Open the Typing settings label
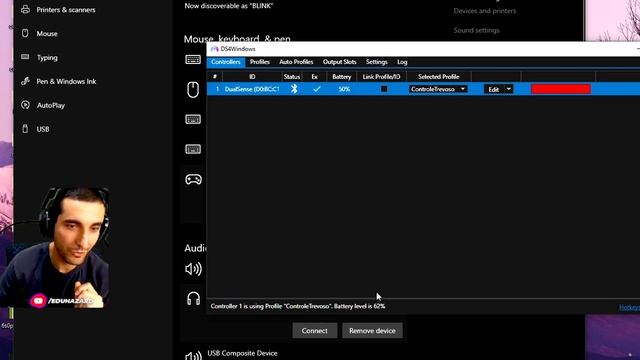The width and height of the screenshot is (640, 360). pos(47,58)
